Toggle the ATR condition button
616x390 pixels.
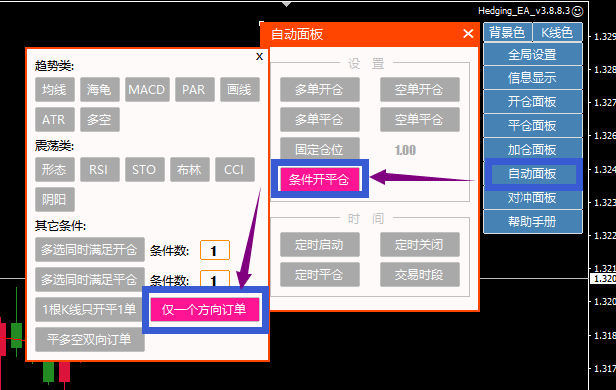[x=55, y=119]
